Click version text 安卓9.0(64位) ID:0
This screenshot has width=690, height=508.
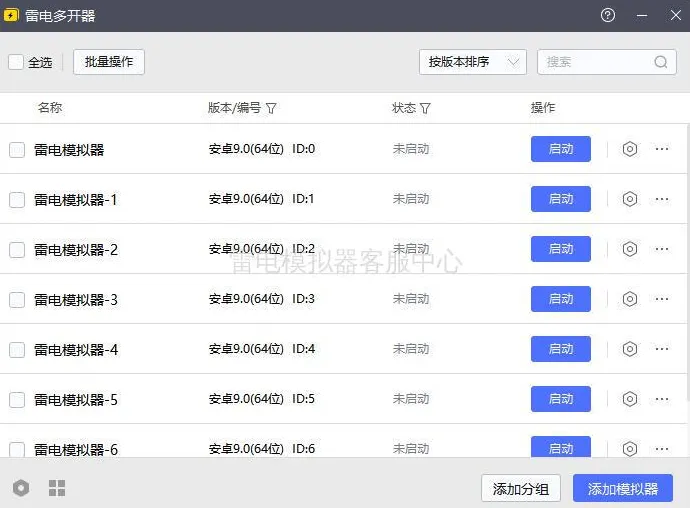tap(262, 149)
